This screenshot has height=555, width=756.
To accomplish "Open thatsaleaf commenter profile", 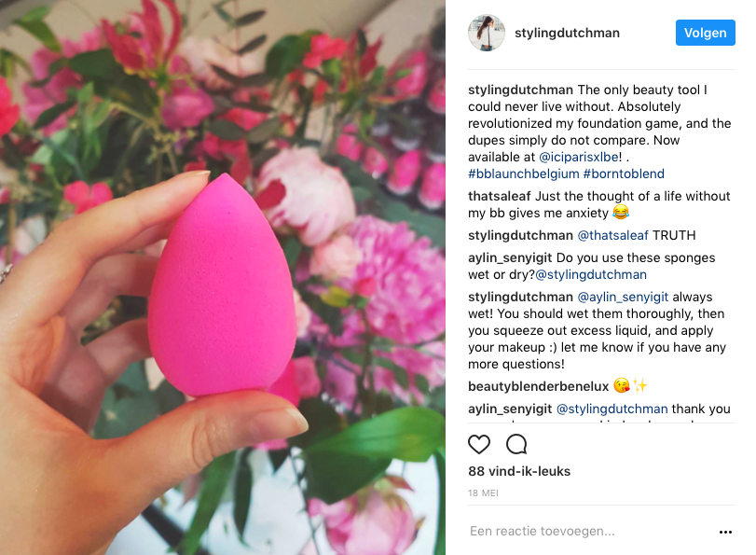I will pyautogui.click(x=500, y=196).
